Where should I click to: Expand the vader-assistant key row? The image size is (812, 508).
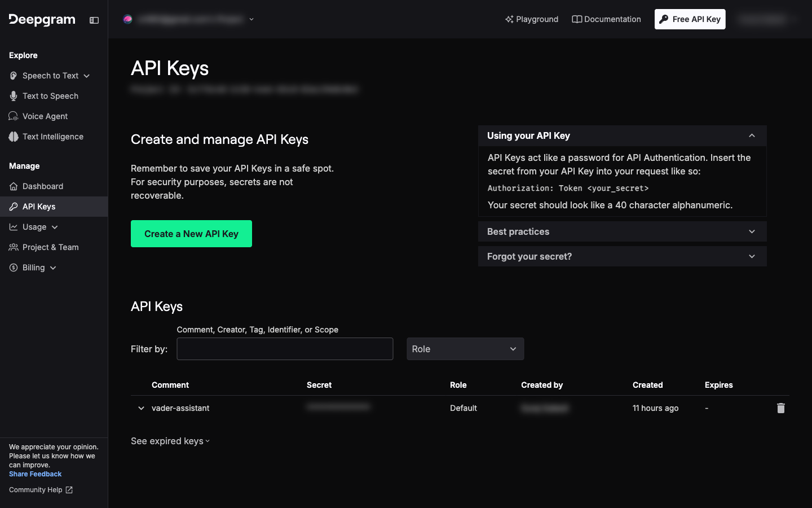(x=141, y=408)
